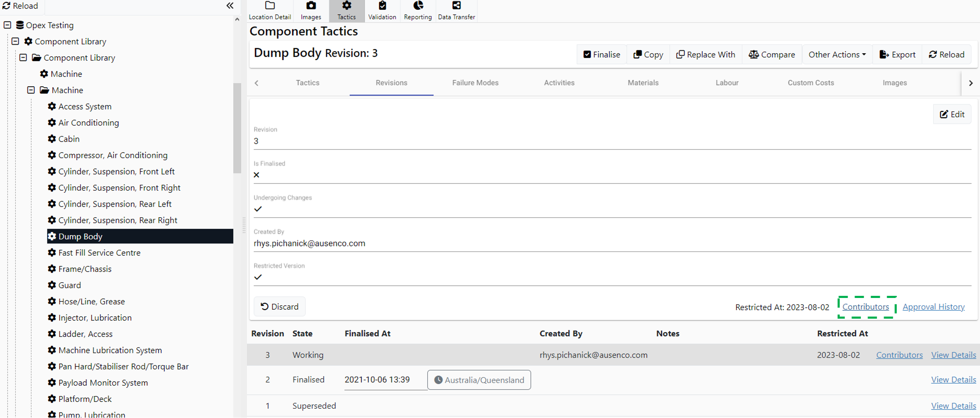
Task: Switch to the Failure Modes tab
Action: pos(475,83)
